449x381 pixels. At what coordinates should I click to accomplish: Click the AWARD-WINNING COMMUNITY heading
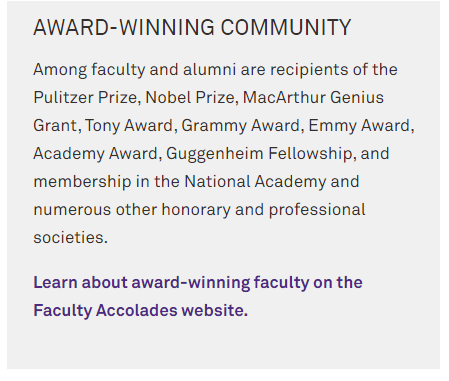click(192, 27)
